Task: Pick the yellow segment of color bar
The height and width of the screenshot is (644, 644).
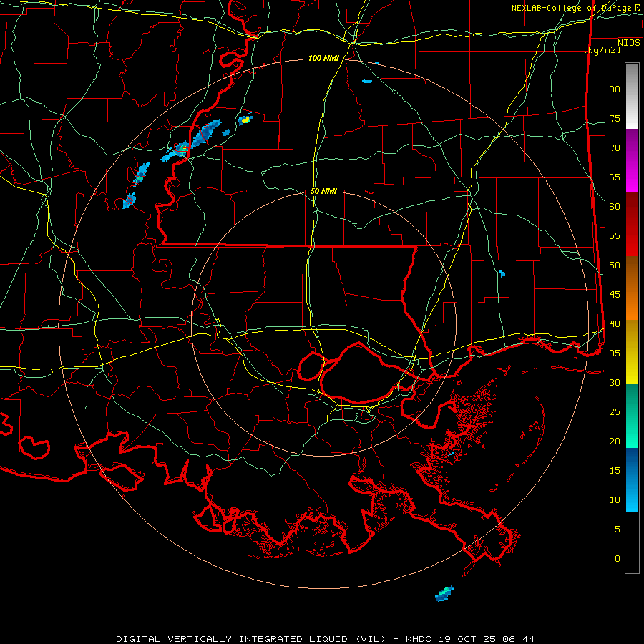Action: [632, 352]
